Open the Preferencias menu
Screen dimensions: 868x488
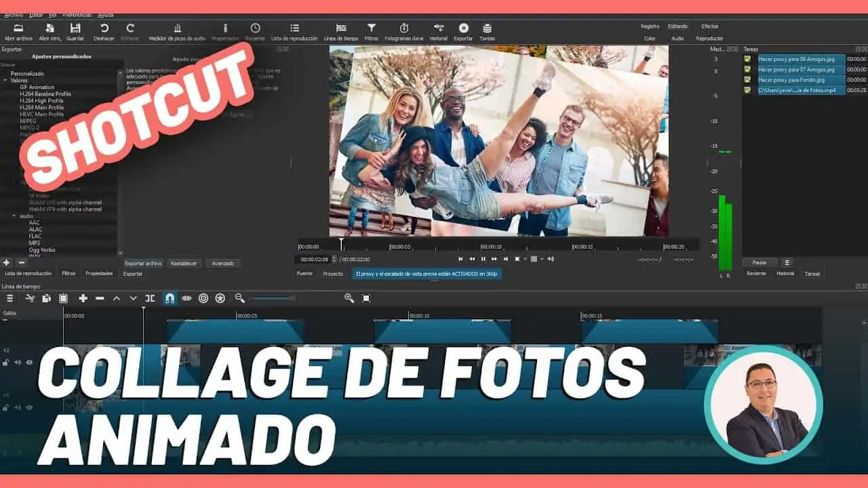pos(77,15)
